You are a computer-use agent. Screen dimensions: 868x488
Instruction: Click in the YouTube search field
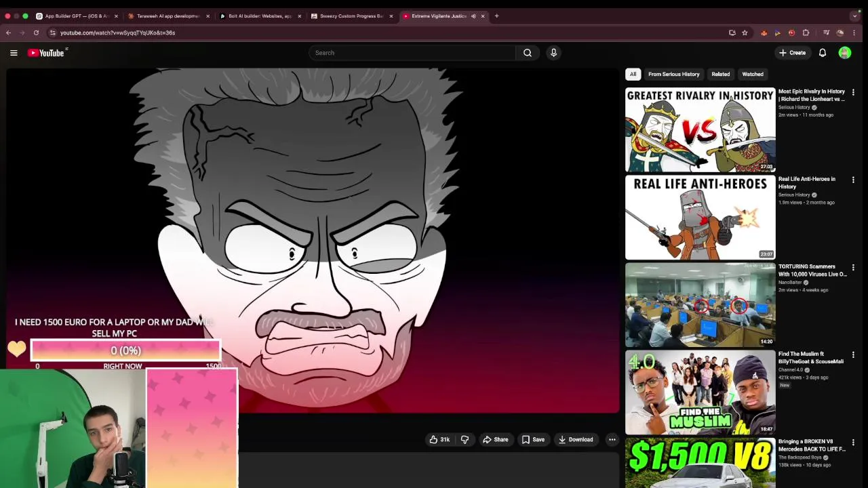(412, 53)
